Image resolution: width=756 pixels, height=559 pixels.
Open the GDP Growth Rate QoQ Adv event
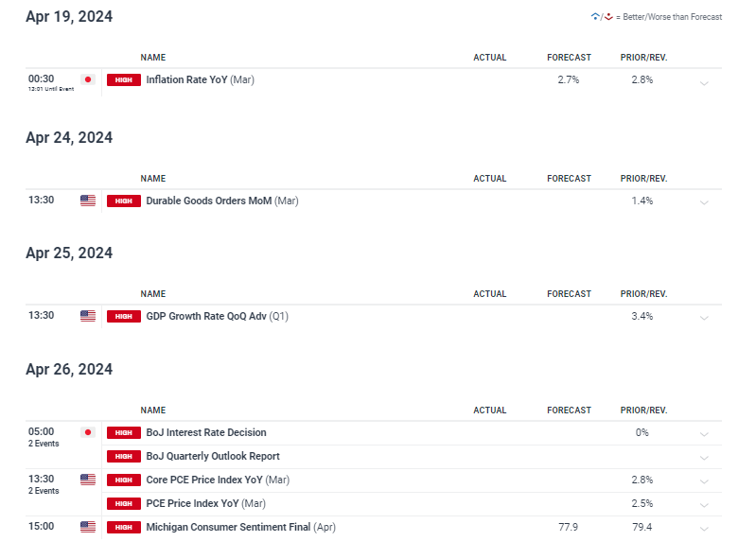(217, 316)
